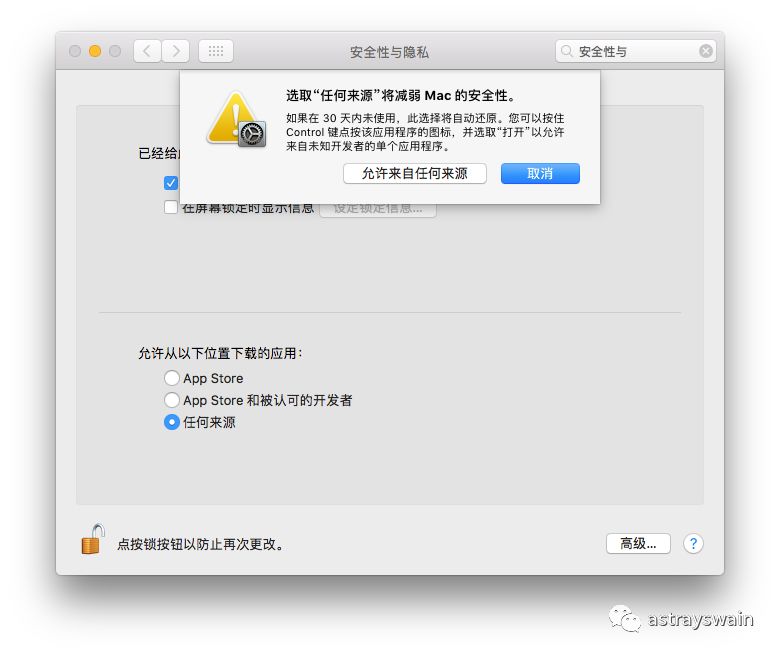This screenshot has width=780, height=655.
Task: Click the forward navigation arrow
Action: click(176, 51)
